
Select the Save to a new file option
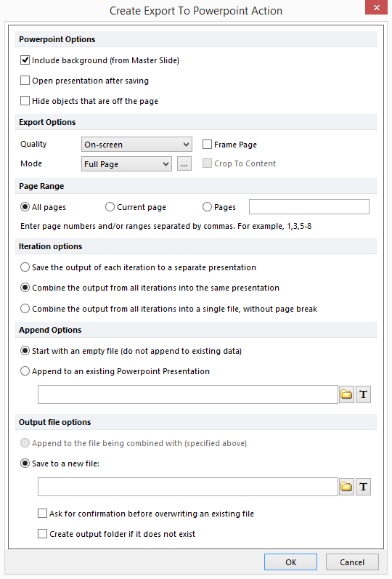25,463
